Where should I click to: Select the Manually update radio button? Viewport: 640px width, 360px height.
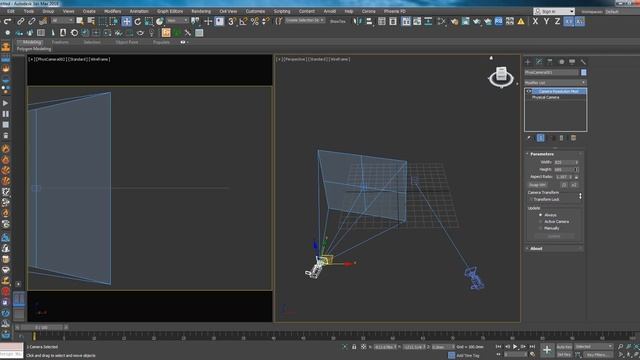click(540, 228)
